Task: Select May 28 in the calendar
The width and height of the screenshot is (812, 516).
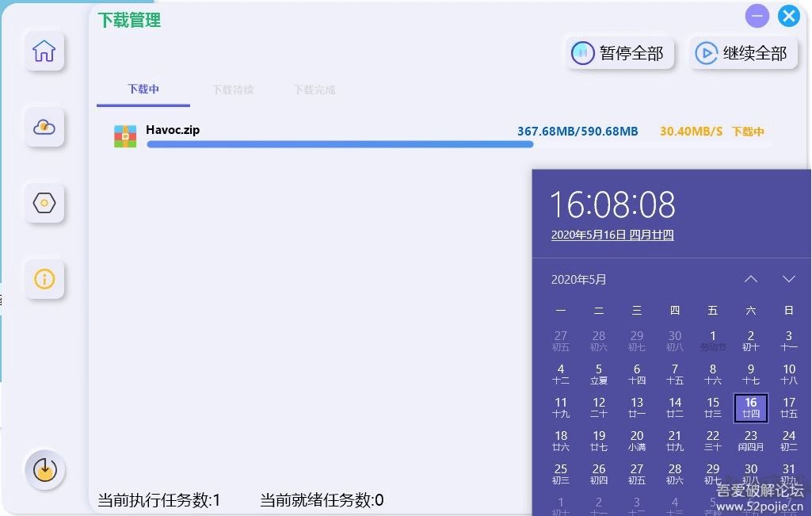Action: [x=675, y=474]
